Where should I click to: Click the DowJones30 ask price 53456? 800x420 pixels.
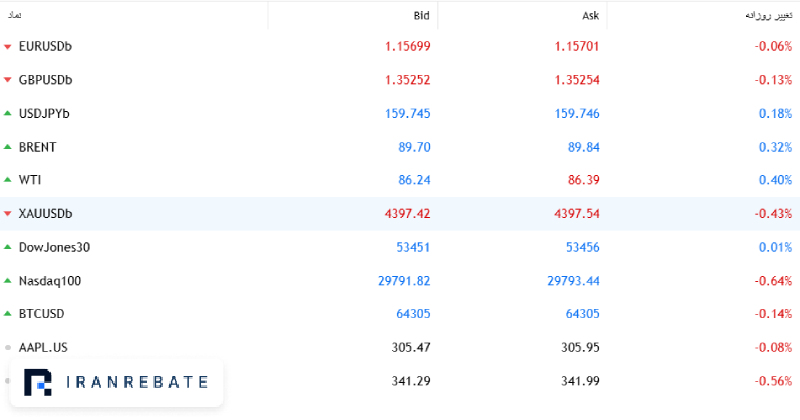[x=583, y=247]
